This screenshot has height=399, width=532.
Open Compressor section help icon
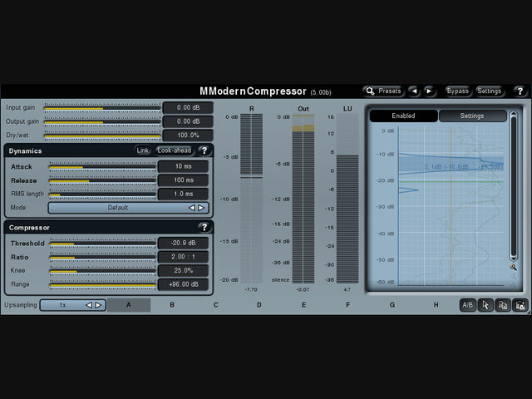(204, 227)
